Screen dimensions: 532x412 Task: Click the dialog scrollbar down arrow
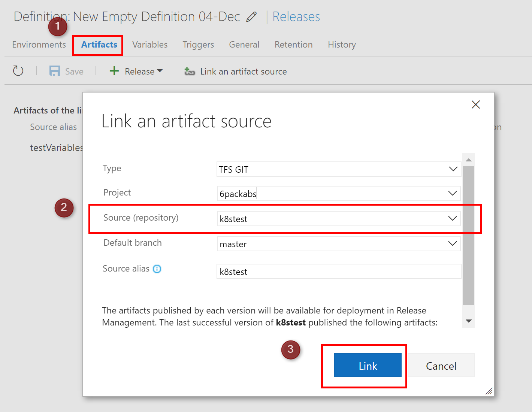(x=469, y=321)
